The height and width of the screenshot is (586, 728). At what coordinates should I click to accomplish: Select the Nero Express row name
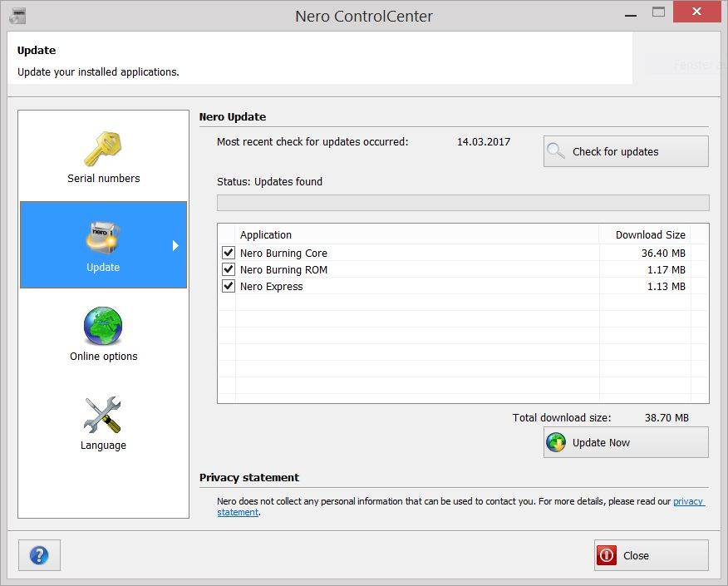tap(271, 287)
